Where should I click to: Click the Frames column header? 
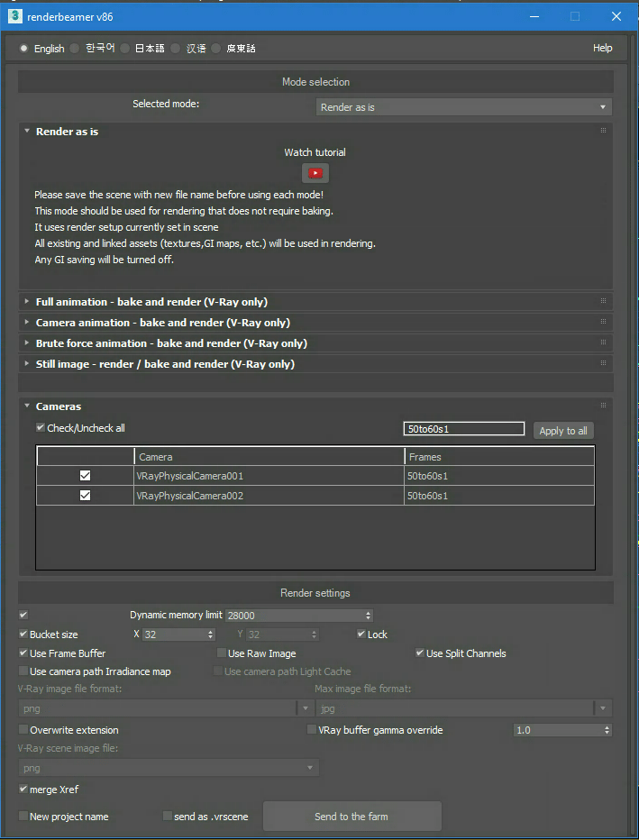click(x=499, y=456)
